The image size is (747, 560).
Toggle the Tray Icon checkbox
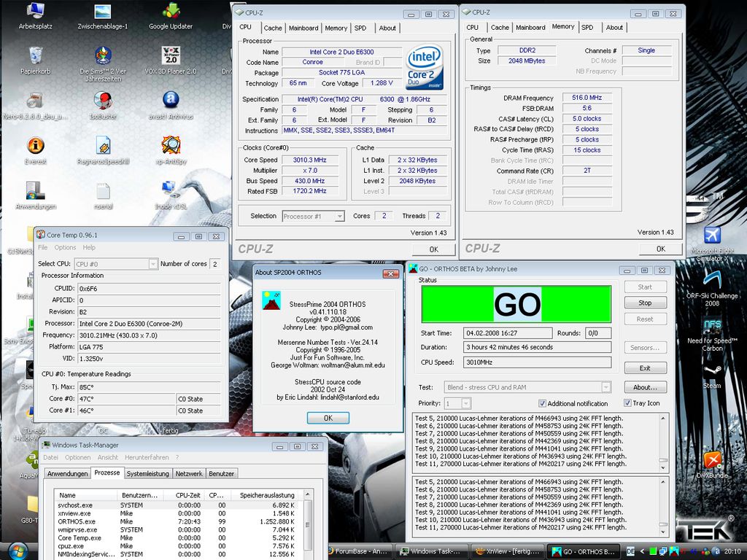(627, 402)
